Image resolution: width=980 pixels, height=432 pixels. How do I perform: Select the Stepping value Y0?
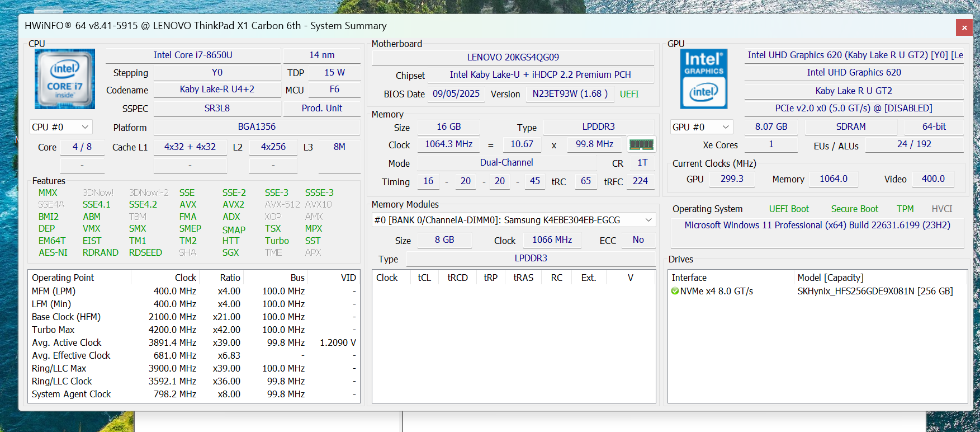(217, 72)
